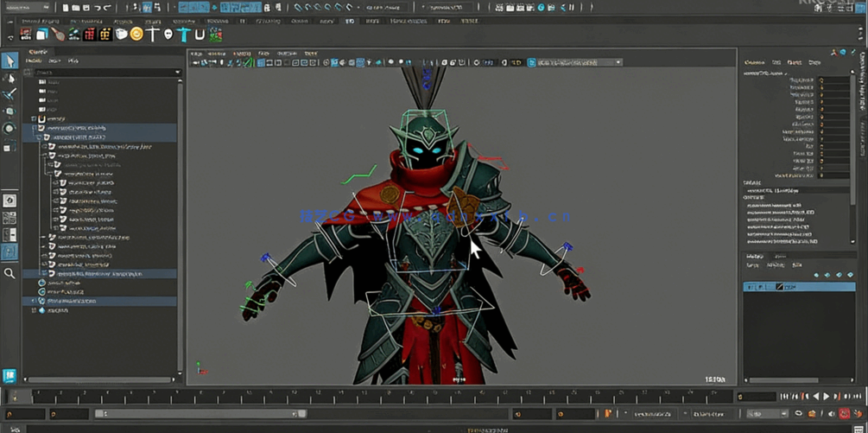This screenshot has width=868, height=433.
Task: Click the red record icon at bottom right
Action: tap(844, 414)
